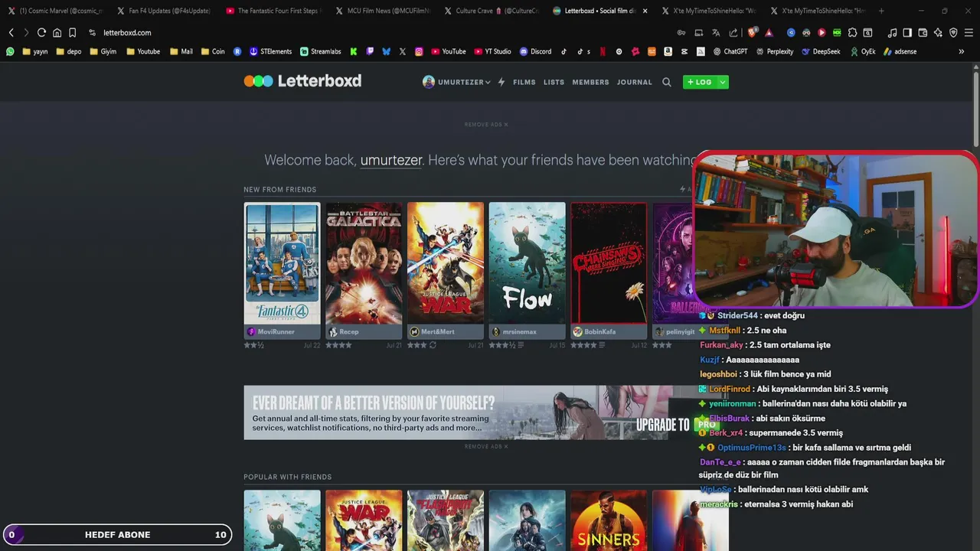
Task: Open the Twitch bookmark icon
Action: [x=370, y=51]
